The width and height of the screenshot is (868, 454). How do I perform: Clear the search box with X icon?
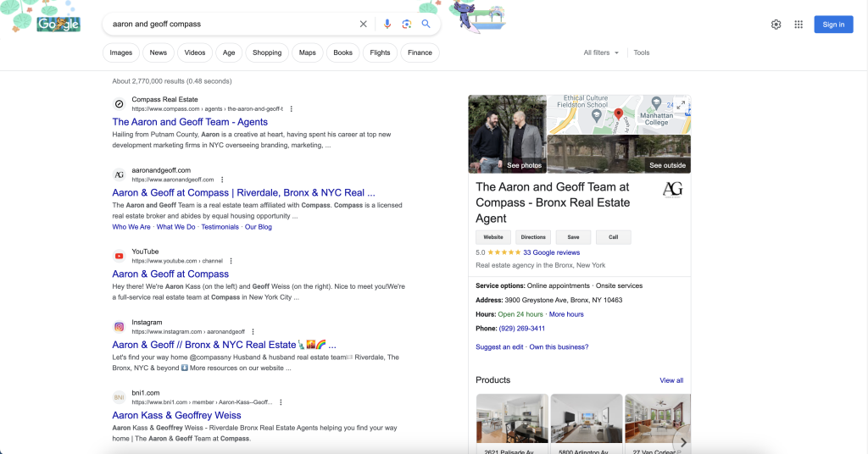pyautogui.click(x=363, y=24)
